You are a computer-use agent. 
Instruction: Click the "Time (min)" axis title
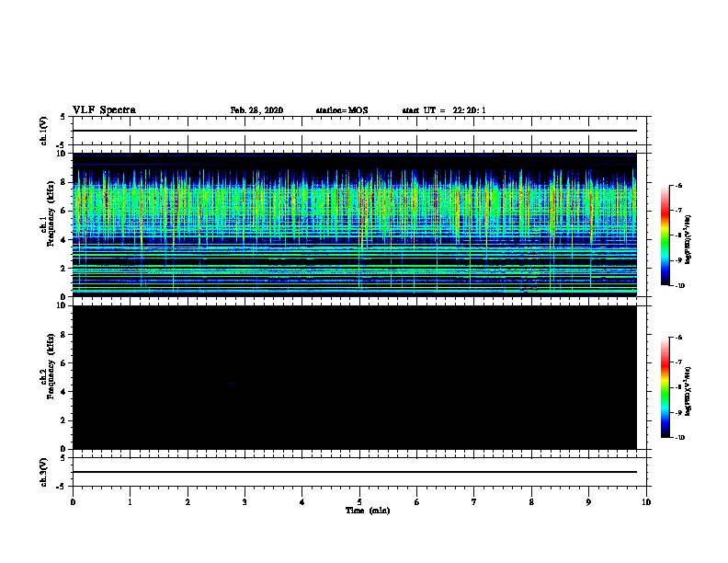(x=368, y=511)
